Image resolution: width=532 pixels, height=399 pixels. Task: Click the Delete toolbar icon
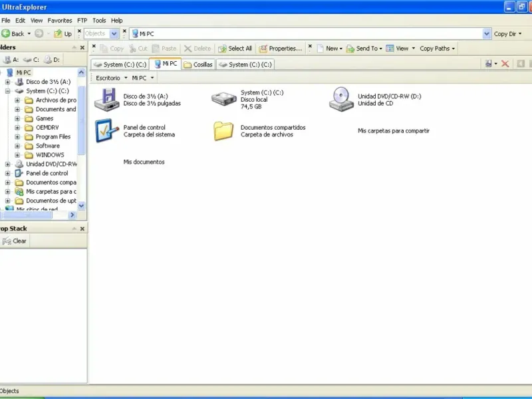click(x=188, y=49)
